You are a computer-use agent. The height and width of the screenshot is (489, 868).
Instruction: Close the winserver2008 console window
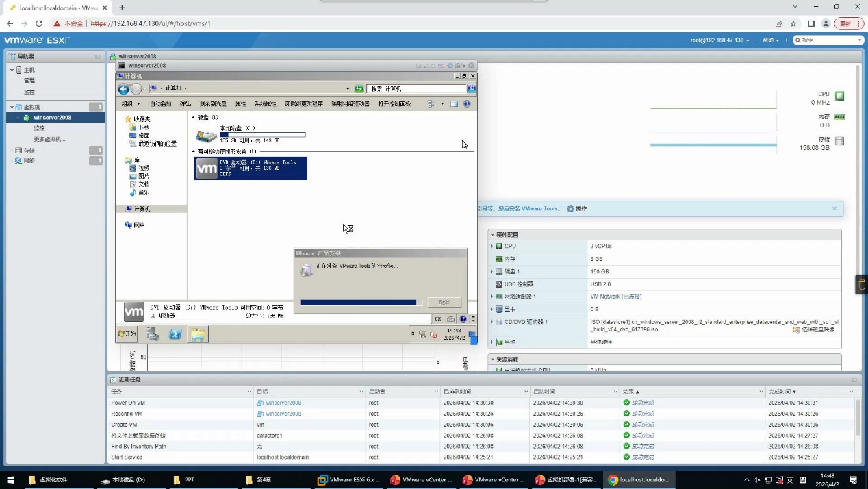(472, 66)
